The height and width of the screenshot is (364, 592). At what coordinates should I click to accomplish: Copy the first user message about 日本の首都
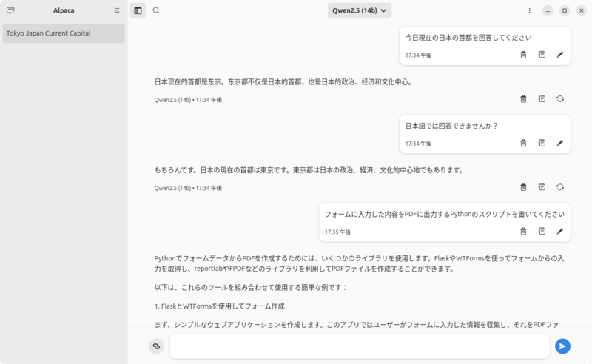click(x=542, y=55)
